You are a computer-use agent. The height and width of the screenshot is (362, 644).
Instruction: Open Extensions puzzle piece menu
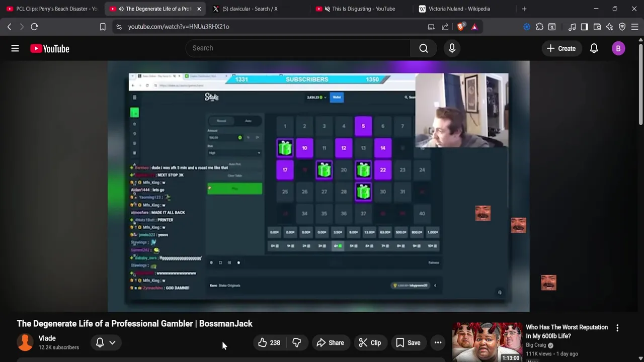tap(539, 27)
